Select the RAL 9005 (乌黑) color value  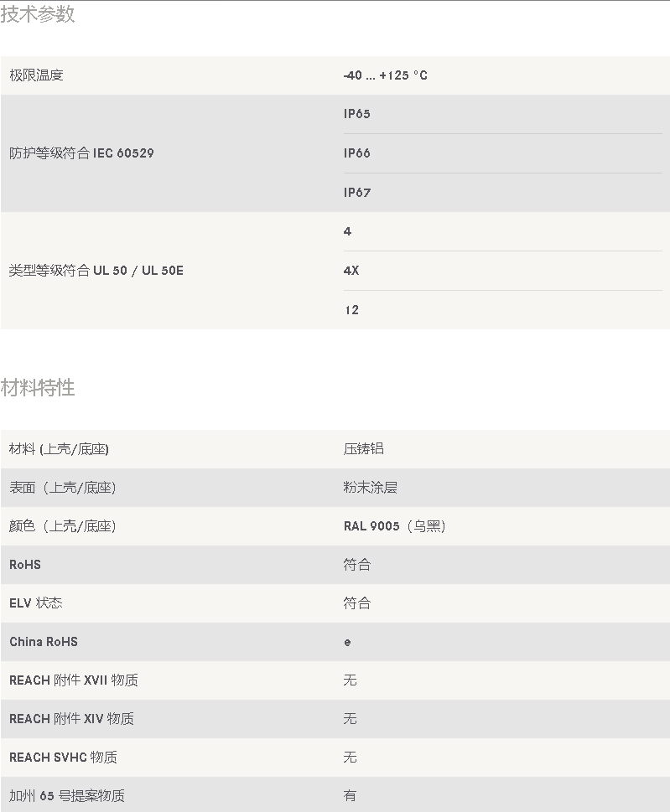(x=394, y=526)
